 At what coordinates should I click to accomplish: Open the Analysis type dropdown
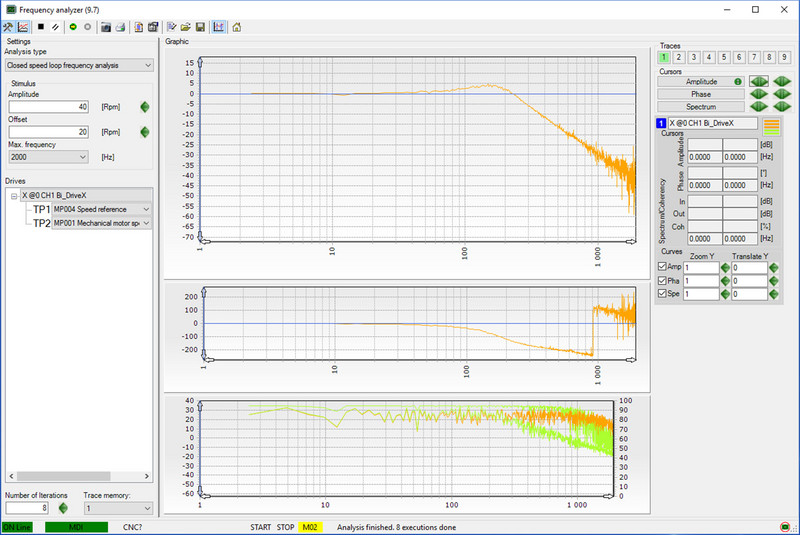78,65
